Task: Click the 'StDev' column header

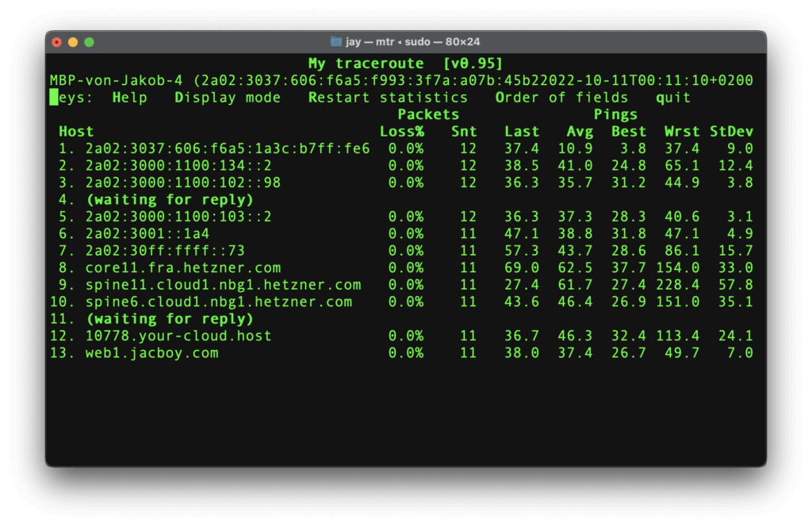Action: pos(731,132)
